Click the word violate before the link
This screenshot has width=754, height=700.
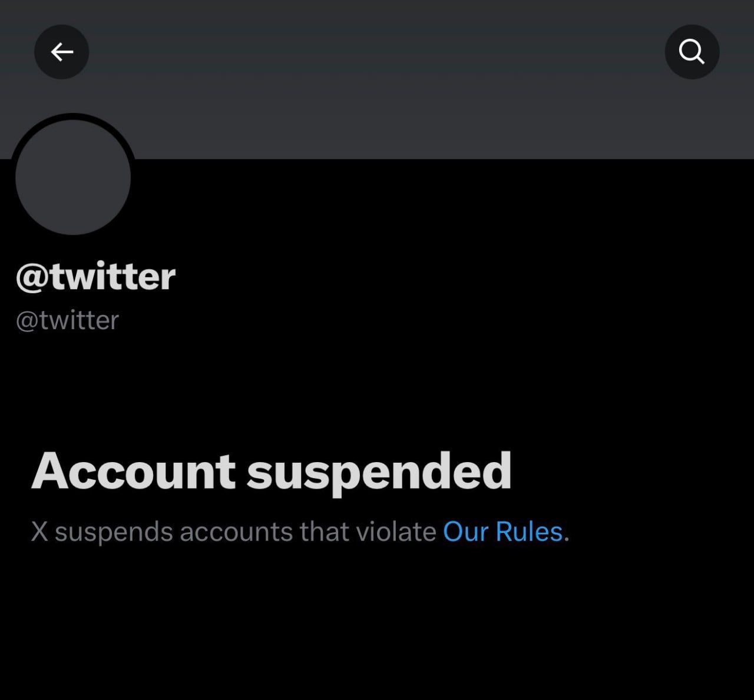pos(396,532)
